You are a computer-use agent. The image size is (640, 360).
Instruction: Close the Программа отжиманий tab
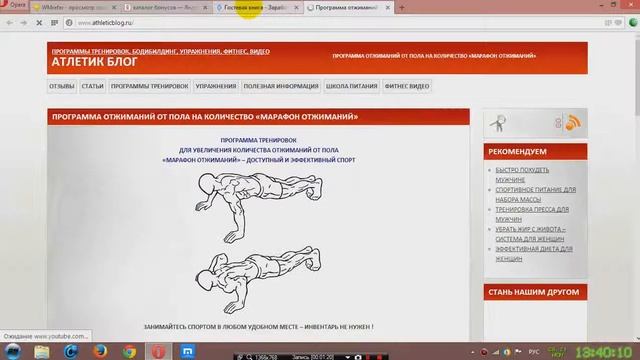point(388,7)
